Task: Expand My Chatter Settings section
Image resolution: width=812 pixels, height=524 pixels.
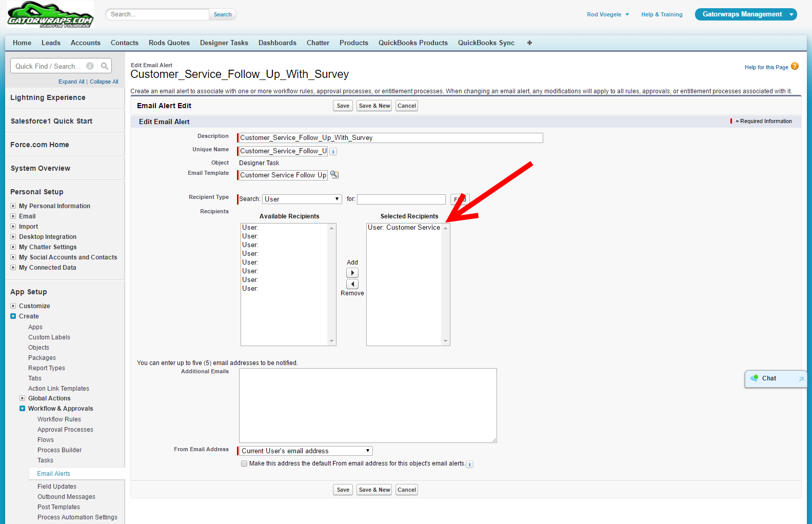Action: click(13, 247)
